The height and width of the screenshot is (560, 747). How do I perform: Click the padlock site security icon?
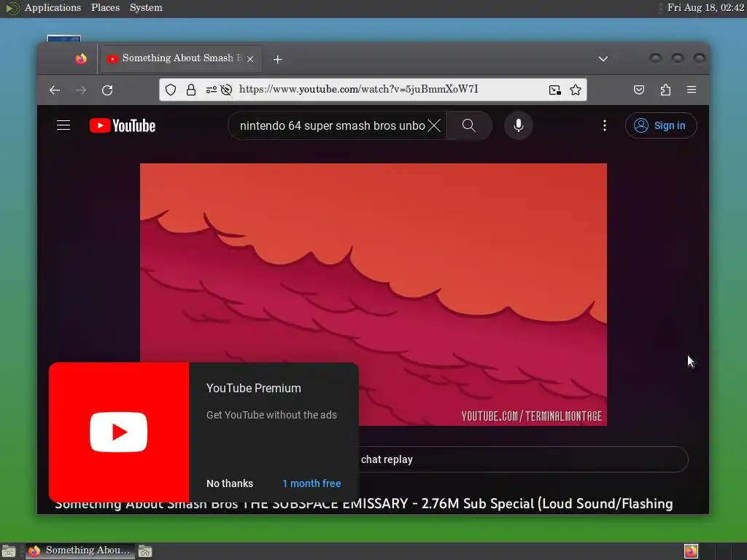coord(191,90)
